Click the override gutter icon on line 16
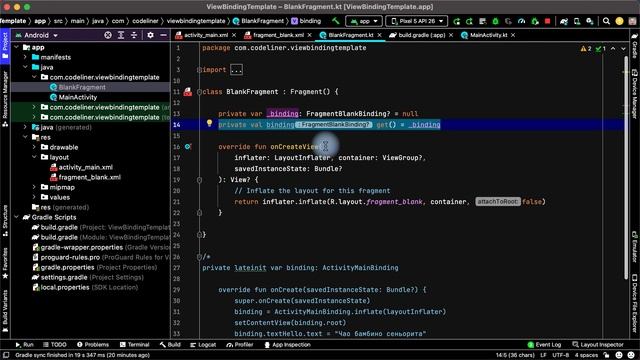 coord(188,147)
